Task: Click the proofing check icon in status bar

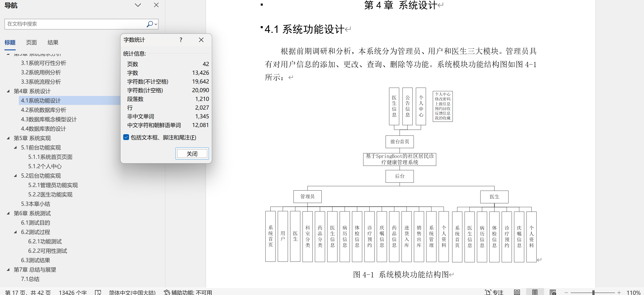Action: coord(98,292)
